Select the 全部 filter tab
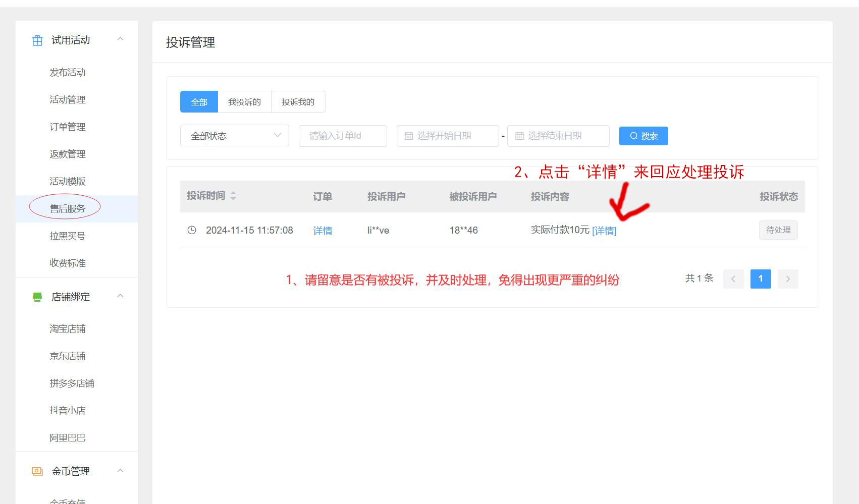This screenshot has height=504, width=859. (x=199, y=102)
